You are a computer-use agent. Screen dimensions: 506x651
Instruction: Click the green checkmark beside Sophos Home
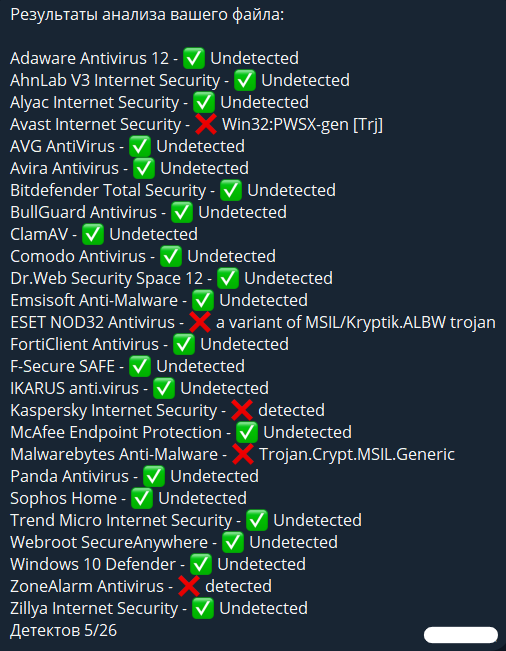click(x=142, y=498)
